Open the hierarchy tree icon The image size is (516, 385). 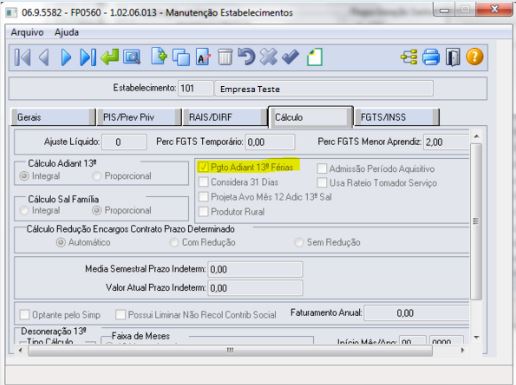coord(409,57)
